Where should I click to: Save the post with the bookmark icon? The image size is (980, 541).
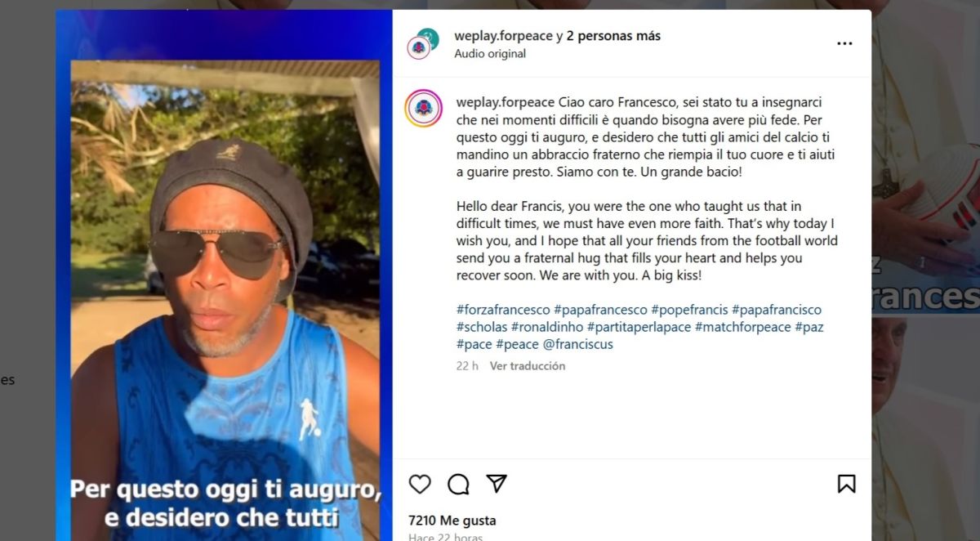pyautogui.click(x=846, y=484)
